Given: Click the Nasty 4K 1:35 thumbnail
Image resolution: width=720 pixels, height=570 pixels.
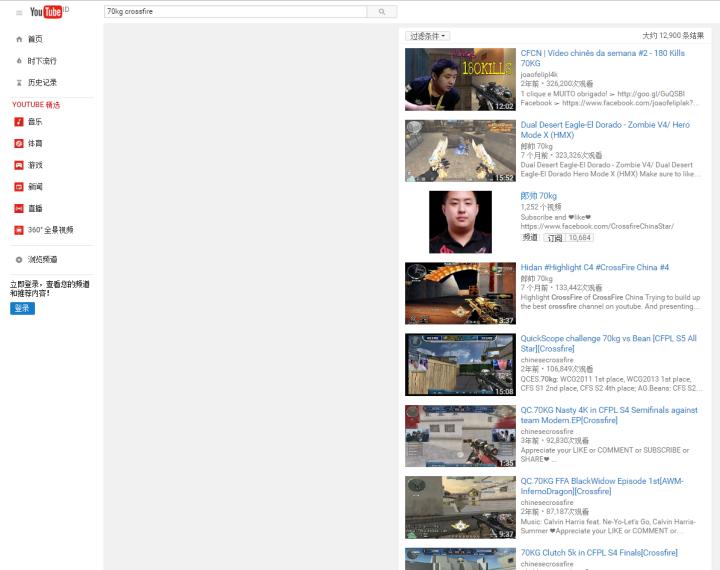Looking at the screenshot, I should pos(460,436).
